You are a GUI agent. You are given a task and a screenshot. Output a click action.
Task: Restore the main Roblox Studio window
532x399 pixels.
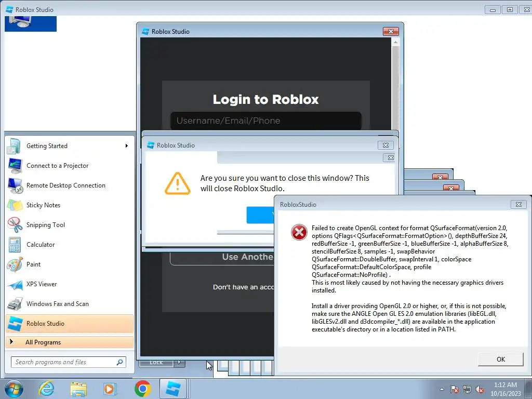(x=510, y=9)
